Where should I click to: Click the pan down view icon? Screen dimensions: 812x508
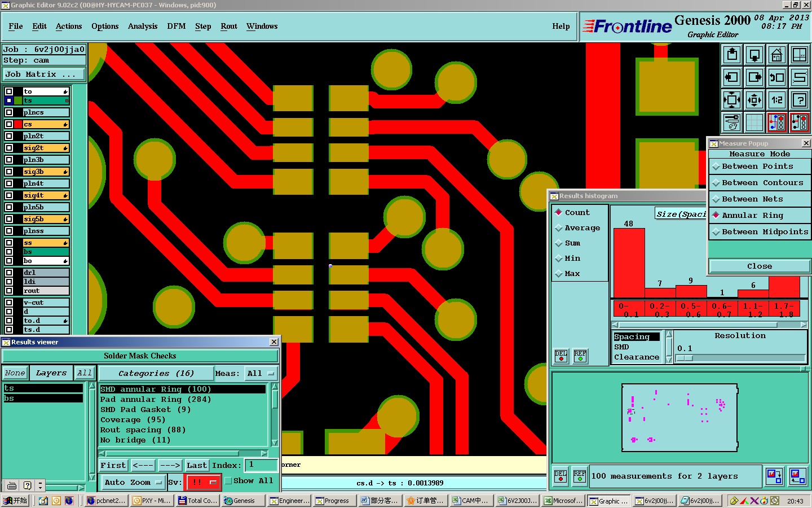754,55
